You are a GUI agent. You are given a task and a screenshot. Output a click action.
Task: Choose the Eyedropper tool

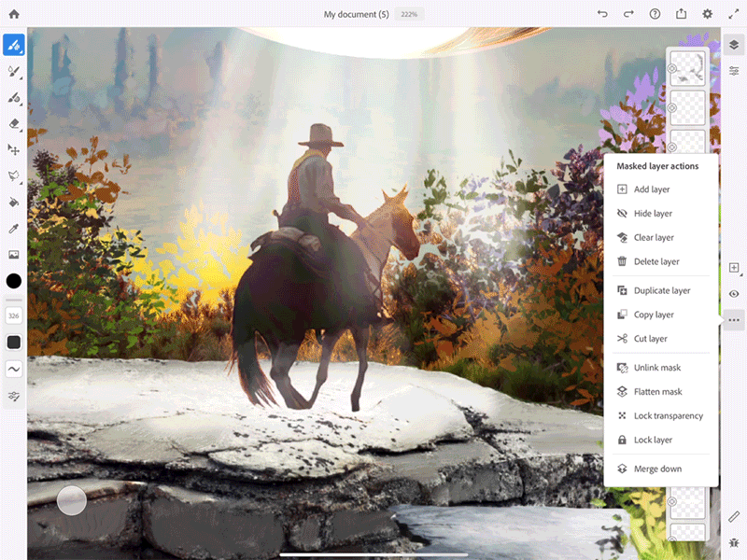pyautogui.click(x=14, y=228)
